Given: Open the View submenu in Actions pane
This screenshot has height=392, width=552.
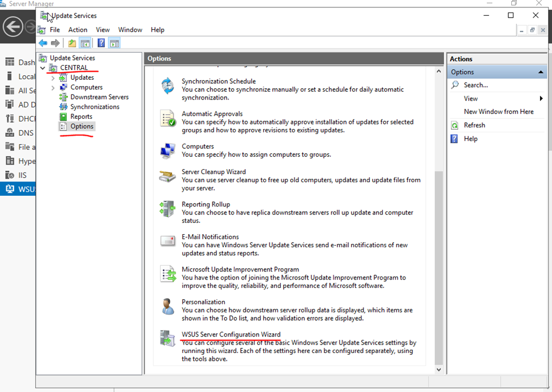Looking at the screenshot, I should (x=470, y=98).
